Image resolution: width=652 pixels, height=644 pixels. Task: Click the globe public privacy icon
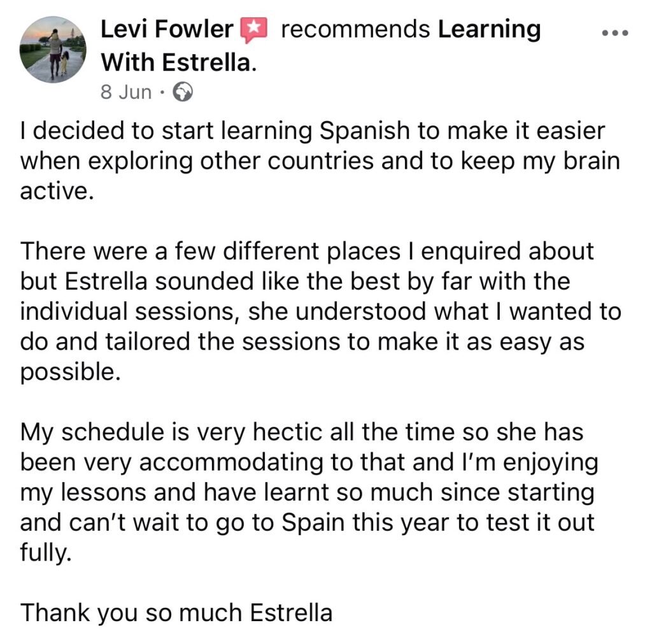coord(183,93)
